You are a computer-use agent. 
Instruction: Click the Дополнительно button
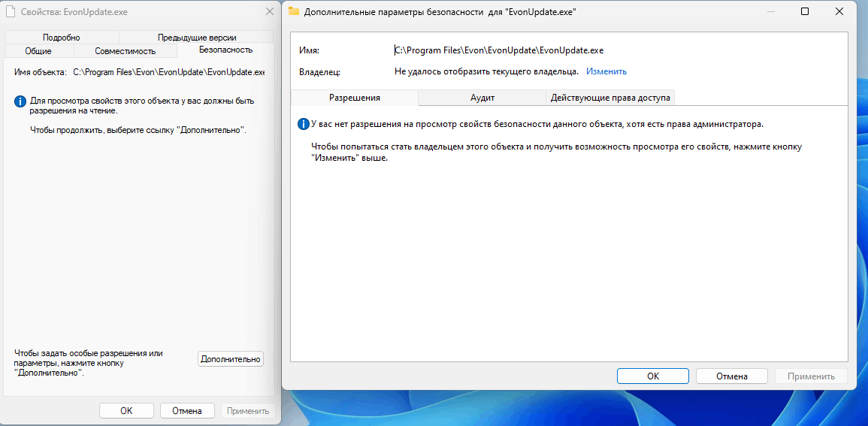click(230, 359)
